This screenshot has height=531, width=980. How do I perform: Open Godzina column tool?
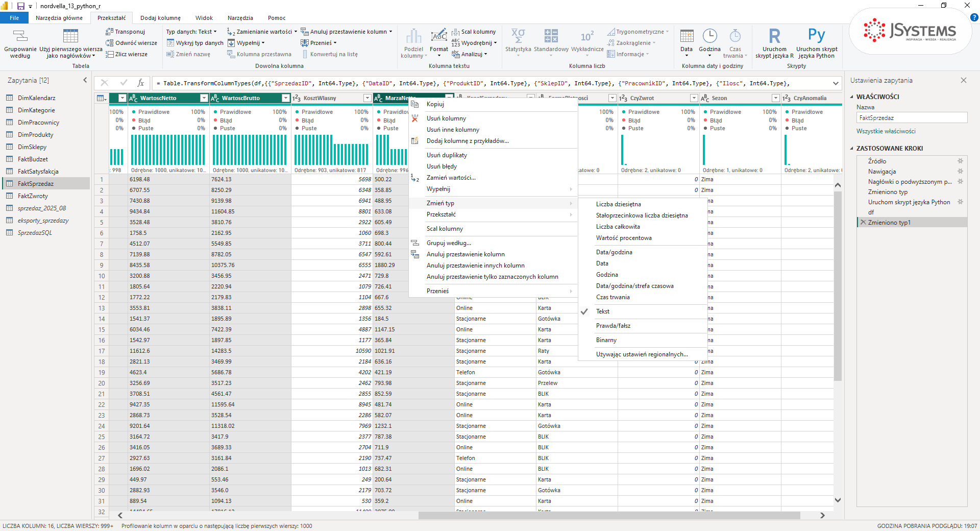click(x=709, y=43)
